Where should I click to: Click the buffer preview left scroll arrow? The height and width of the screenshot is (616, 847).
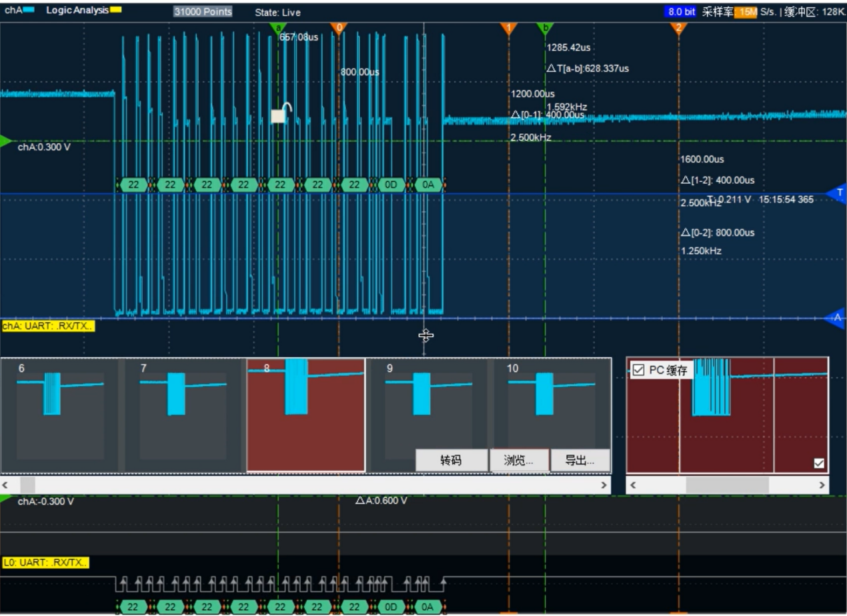(x=633, y=485)
